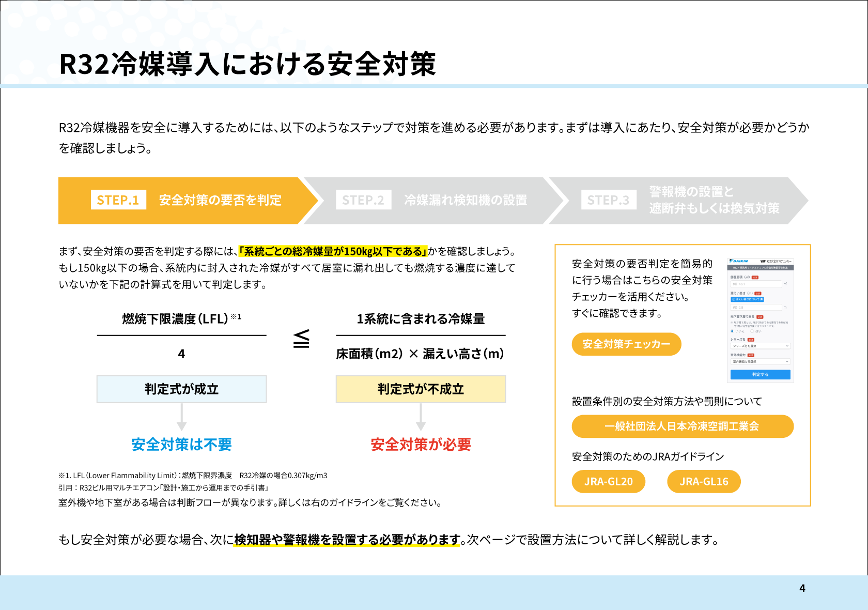Select the いいえ radio button
Viewport: 868px width, 610px height.
[732, 331]
